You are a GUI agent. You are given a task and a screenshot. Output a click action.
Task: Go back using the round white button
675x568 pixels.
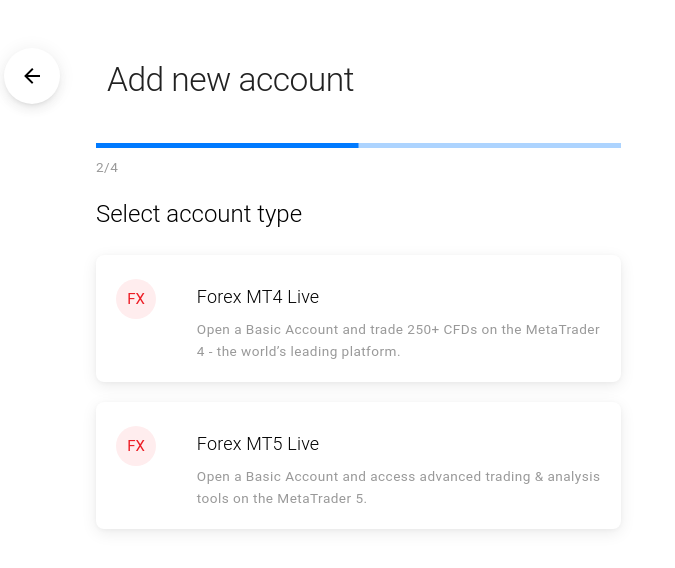pyautogui.click(x=32, y=76)
